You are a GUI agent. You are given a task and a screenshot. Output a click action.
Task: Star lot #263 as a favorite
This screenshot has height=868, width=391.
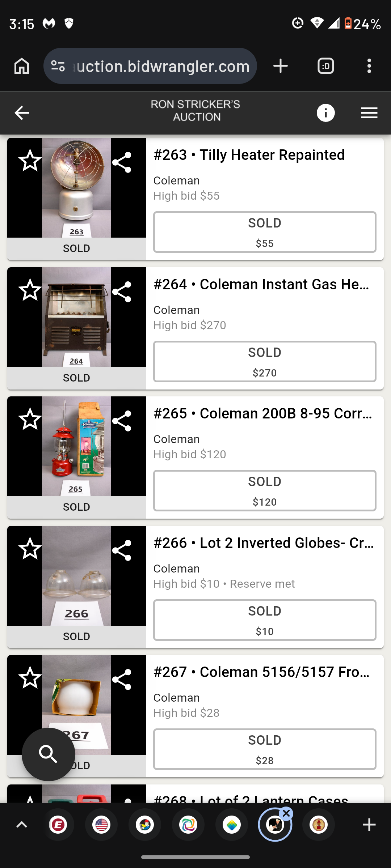30,161
